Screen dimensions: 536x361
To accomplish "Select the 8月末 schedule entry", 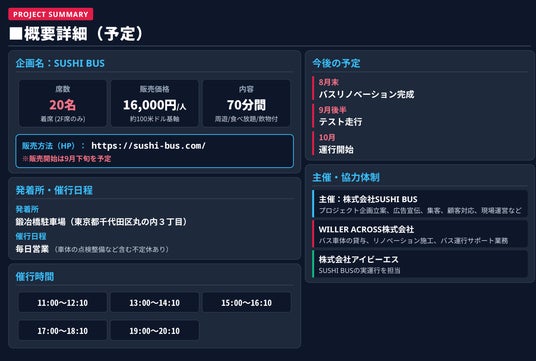I will 366,89.
